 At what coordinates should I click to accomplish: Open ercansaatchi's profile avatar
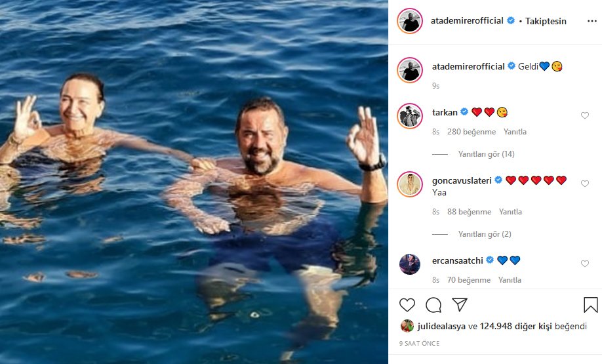tap(410, 264)
